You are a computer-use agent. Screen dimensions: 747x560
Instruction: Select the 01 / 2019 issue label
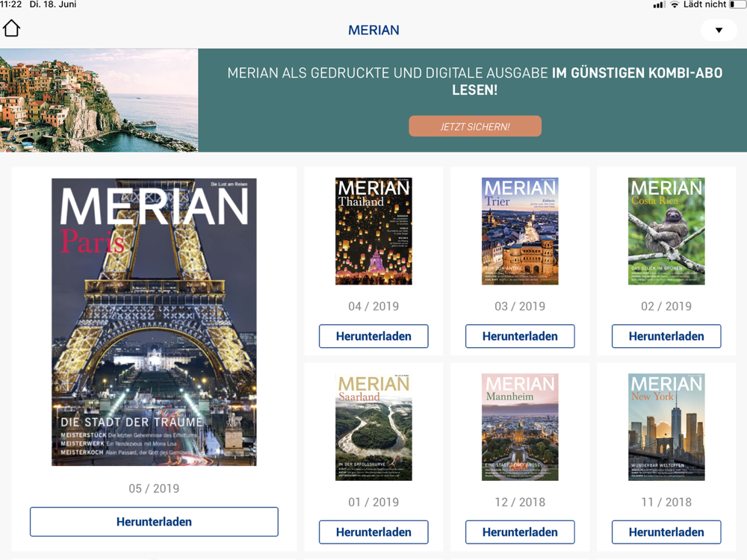[x=373, y=502]
